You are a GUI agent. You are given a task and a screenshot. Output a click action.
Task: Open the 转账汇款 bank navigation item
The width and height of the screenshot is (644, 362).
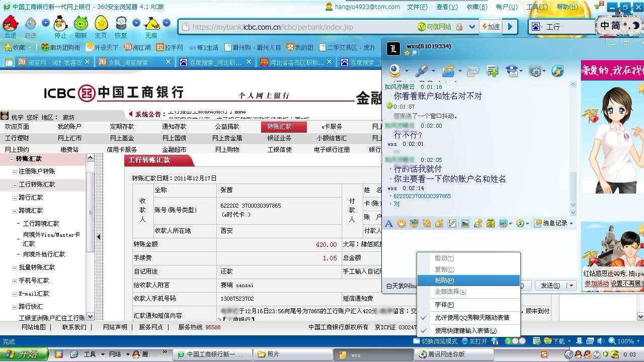tap(284, 127)
